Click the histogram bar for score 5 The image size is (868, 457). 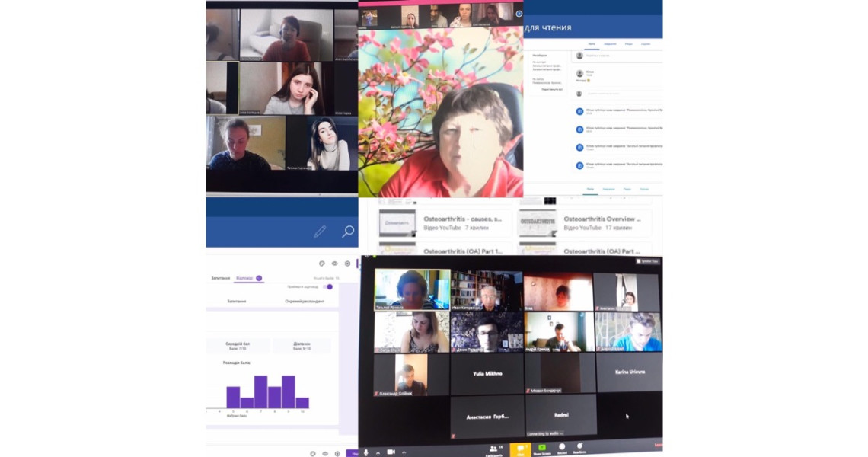tap(233, 397)
